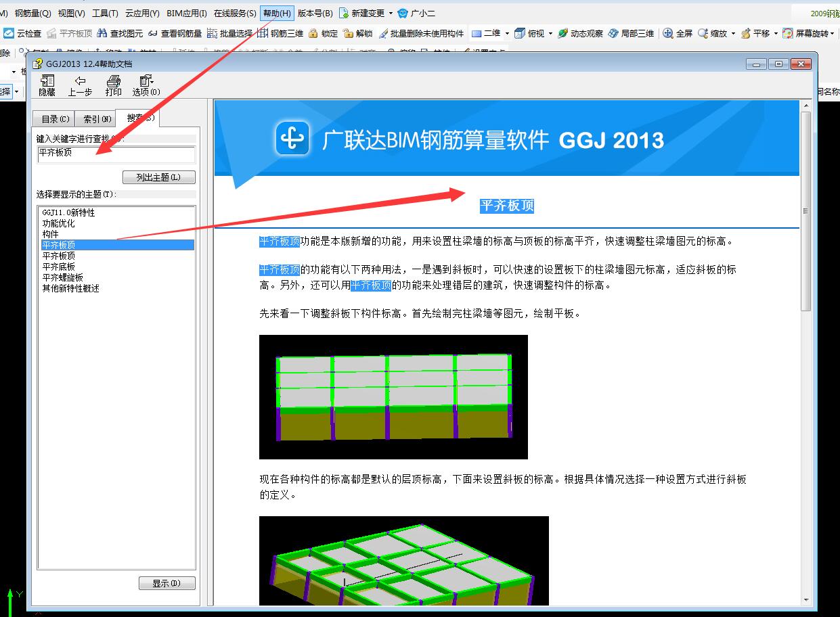
Task: Select the highlighted 平齐板顶 topic
Action: click(x=117, y=245)
